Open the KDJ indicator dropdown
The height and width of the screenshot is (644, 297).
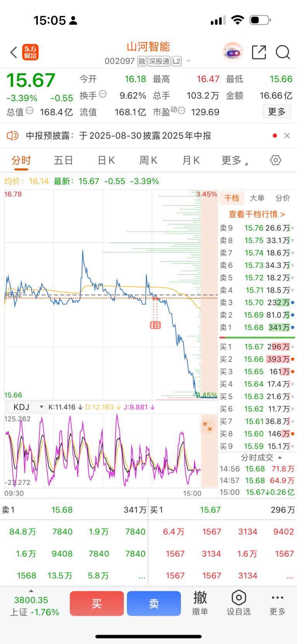click(26, 407)
